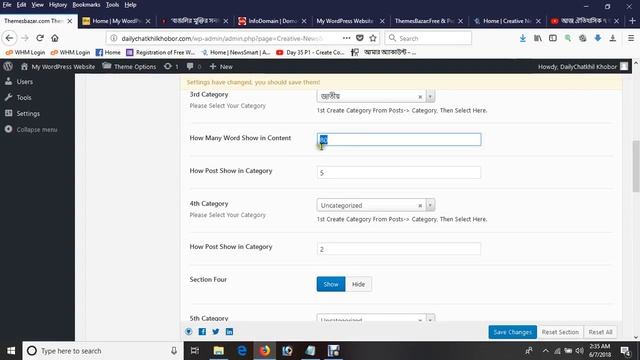Open Library icon in toolbar
Image resolution: width=640 pixels, height=360 pixels.
click(538, 38)
